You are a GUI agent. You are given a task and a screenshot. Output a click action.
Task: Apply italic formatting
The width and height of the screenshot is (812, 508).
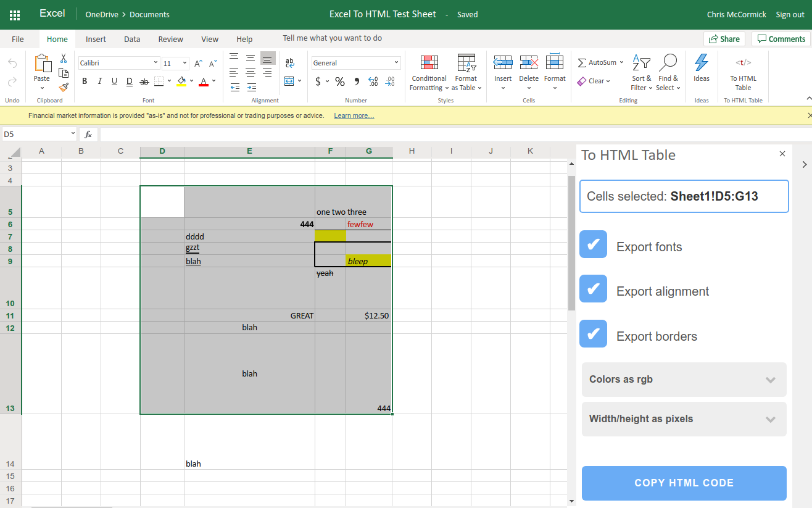click(99, 81)
